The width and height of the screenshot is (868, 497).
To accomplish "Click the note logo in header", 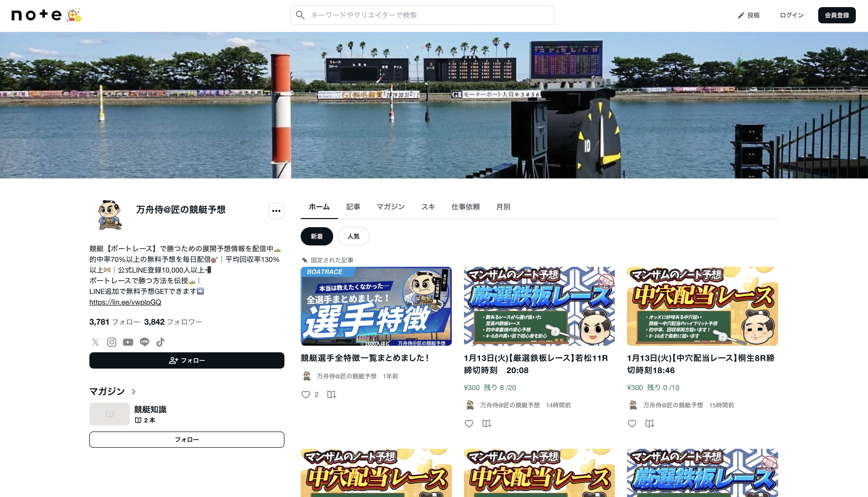I will click(37, 15).
